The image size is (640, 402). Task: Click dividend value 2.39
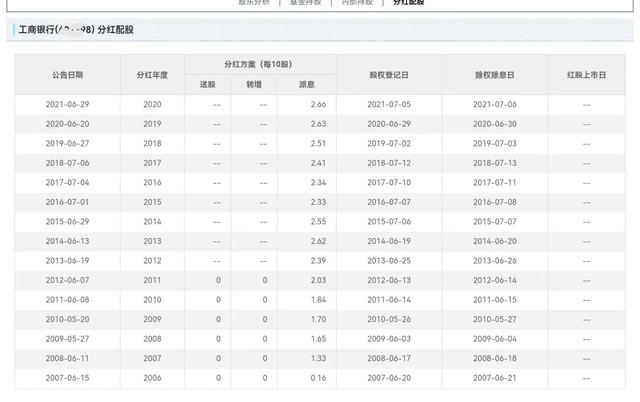coord(318,261)
